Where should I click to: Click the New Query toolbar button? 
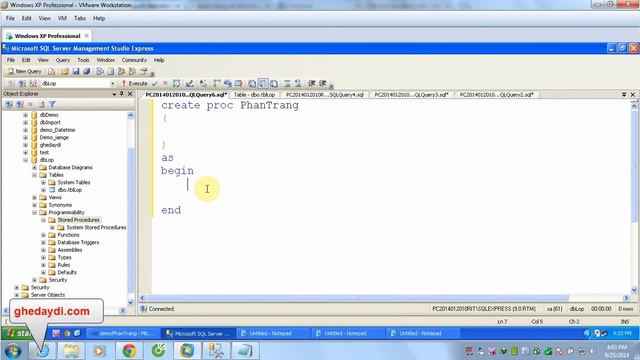point(24,71)
